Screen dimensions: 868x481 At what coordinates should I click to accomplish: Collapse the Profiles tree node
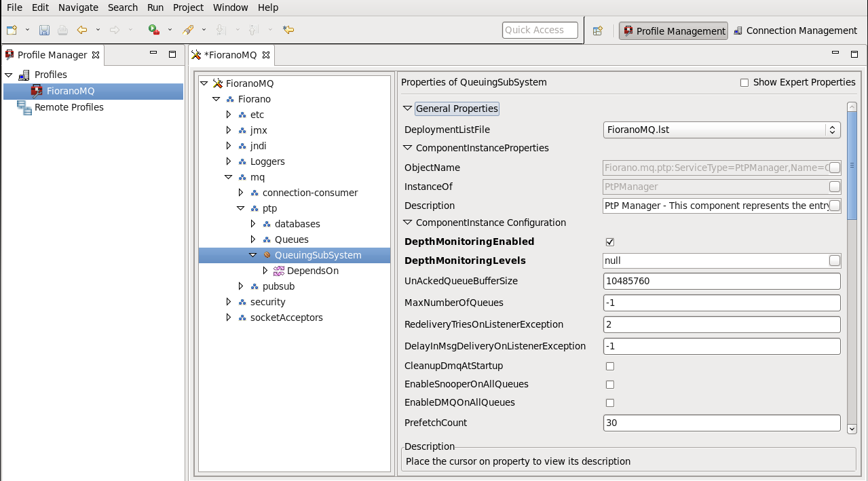9,75
